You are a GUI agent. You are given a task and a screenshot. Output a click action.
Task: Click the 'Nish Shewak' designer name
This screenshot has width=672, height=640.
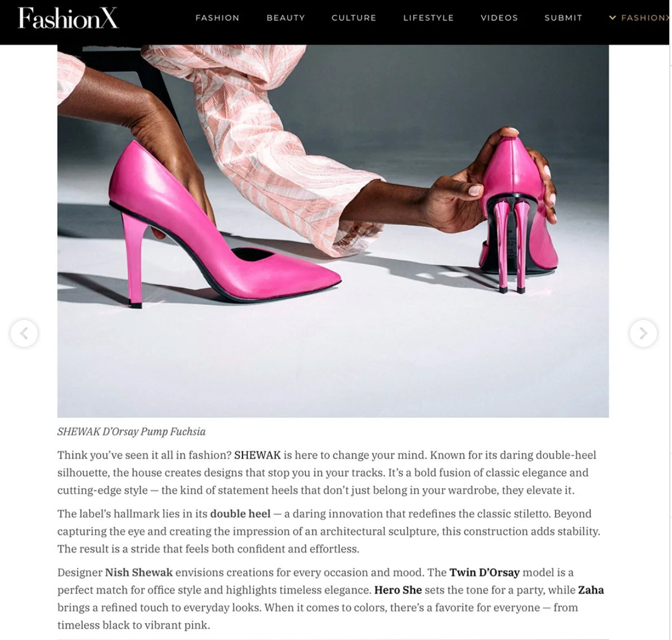(x=139, y=573)
